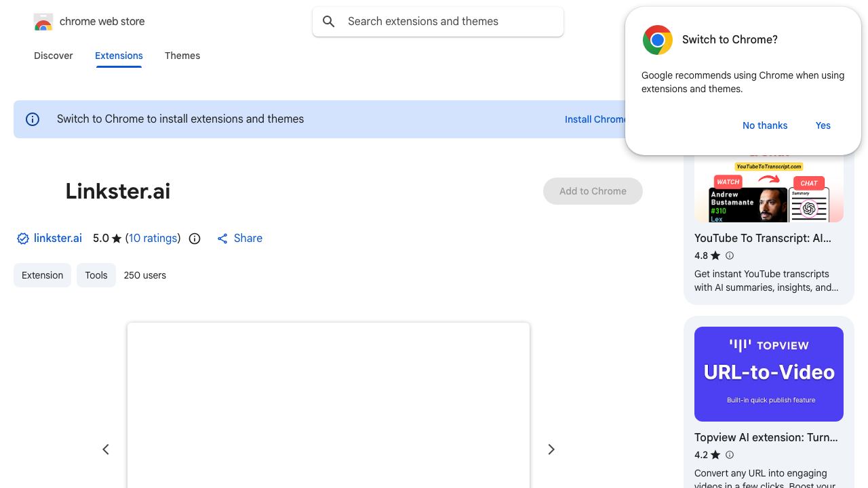Open the Discover tab

(x=54, y=56)
